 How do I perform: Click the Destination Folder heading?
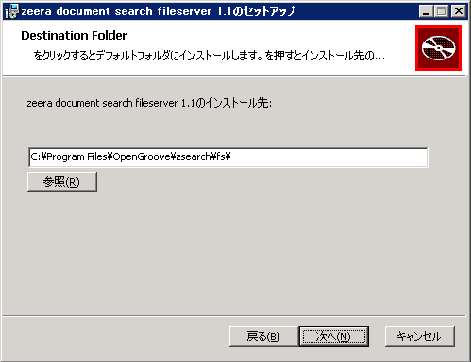tap(74, 36)
